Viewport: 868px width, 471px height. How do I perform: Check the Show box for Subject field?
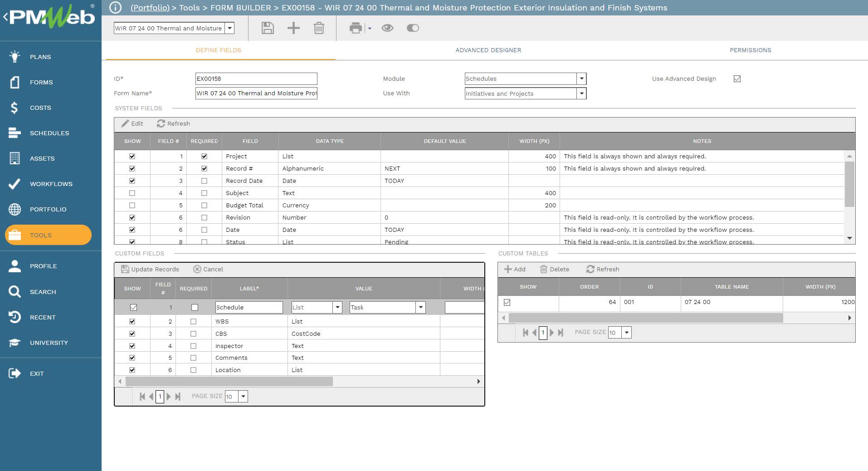[x=132, y=193]
